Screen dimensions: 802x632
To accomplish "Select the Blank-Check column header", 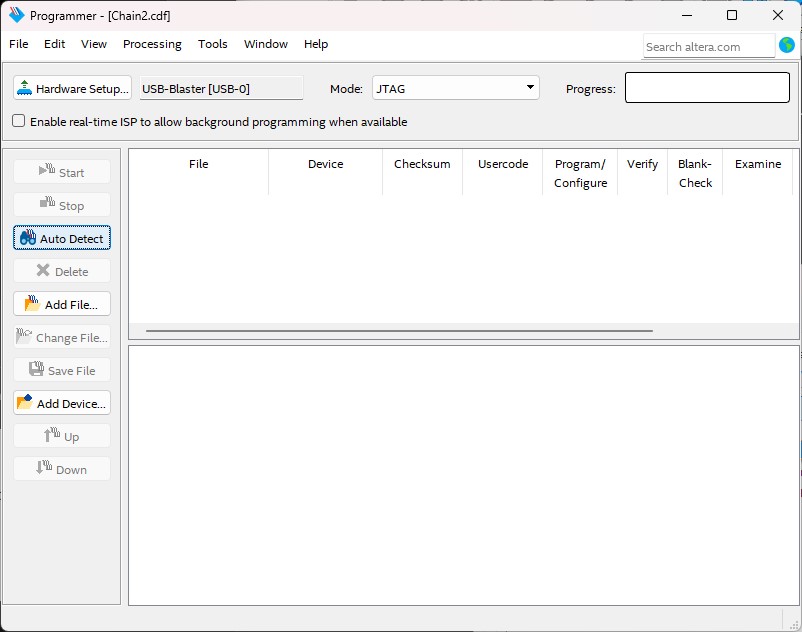I will click(x=695, y=173).
